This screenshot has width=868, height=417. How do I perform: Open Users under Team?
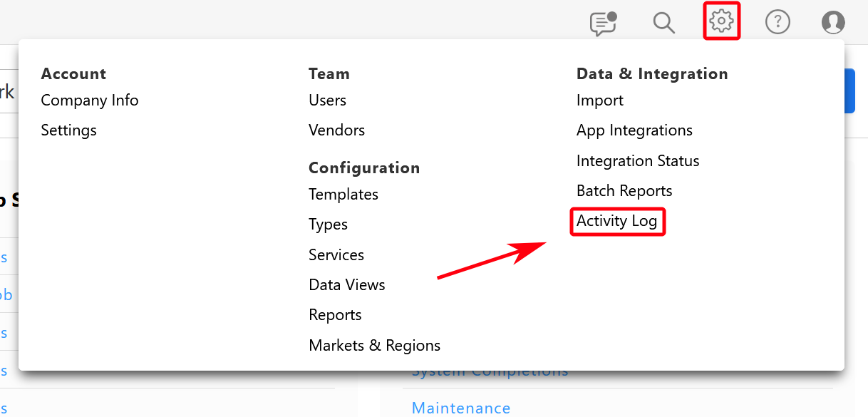(x=327, y=101)
